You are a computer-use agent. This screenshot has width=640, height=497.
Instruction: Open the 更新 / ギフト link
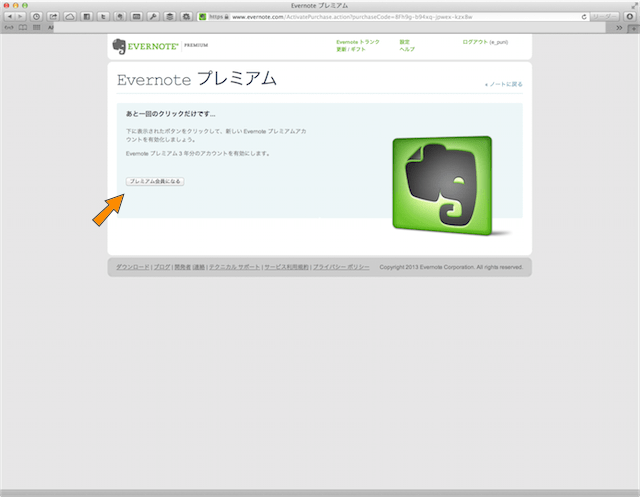pyautogui.click(x=351, y=49)
